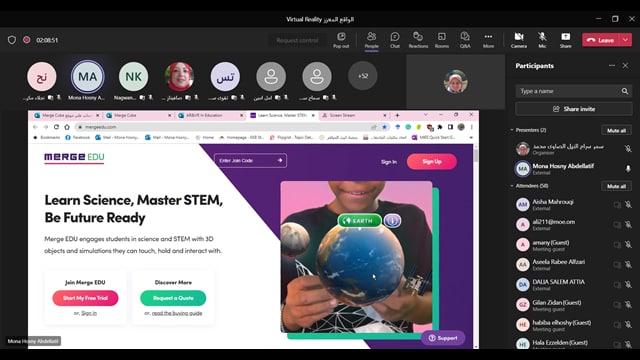The width and height of the screenshot is (640, 360).
Task: Click DALIA SALEM ATTIA mic status icon
Action: [628, 284]
